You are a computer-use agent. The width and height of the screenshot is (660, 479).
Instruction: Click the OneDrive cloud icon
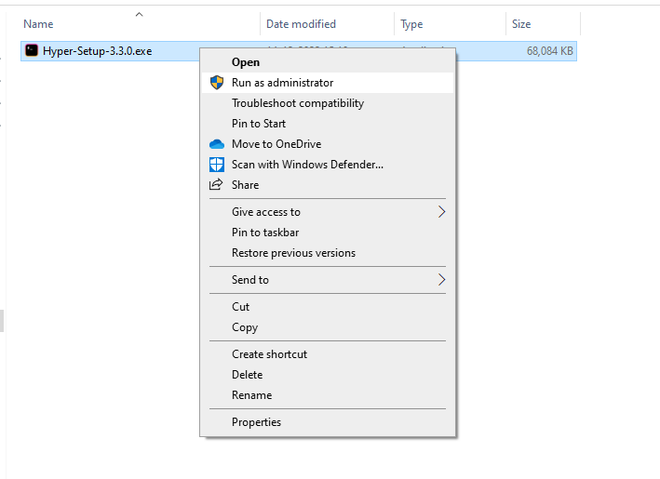[x=216, y=144]
